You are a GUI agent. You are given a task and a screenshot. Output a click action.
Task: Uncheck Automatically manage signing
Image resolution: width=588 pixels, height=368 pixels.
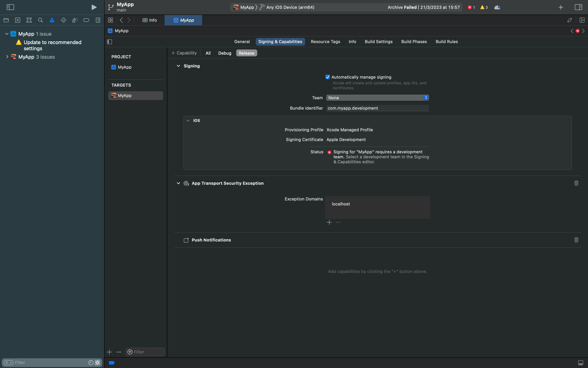(x=327, y=77)
